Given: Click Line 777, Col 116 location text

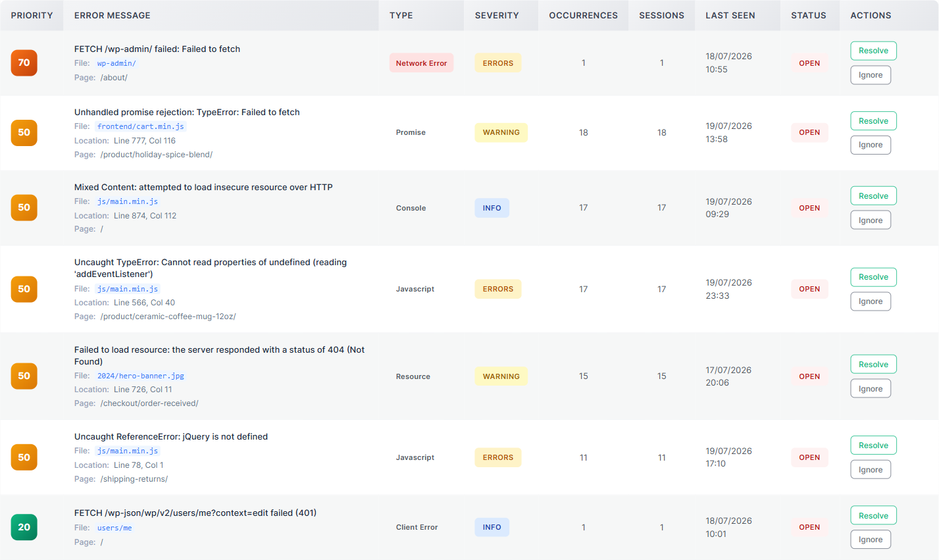Looking at the screenshot, I should click(x=145, y=141).
